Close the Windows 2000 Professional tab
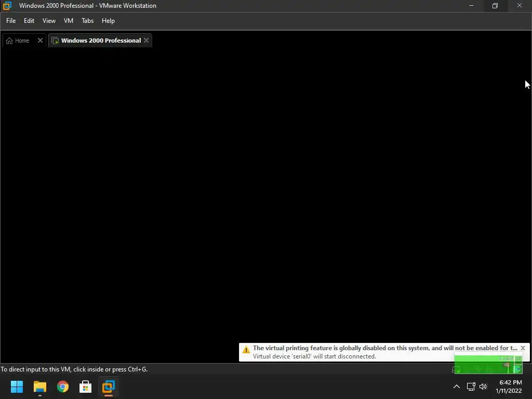532x399 pixels. click(x=146, y=41)
